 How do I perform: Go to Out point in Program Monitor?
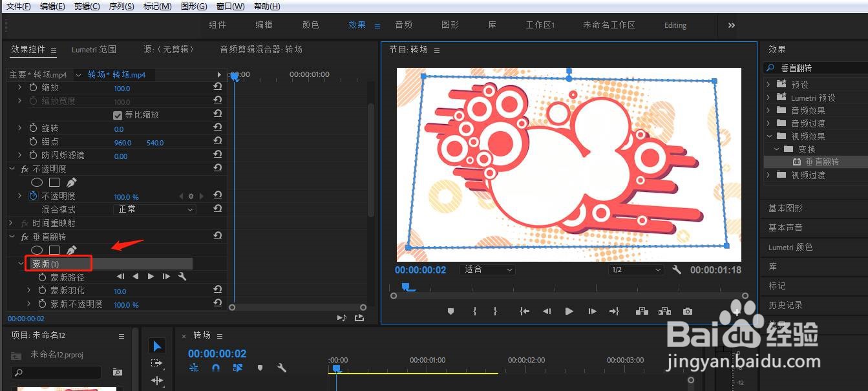pos(614,311)
